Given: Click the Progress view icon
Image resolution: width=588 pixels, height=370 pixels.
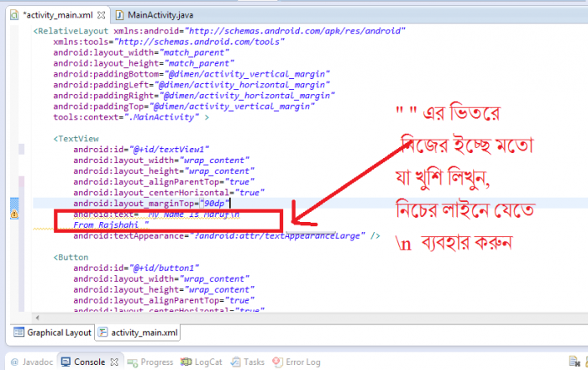Looking at the screenshot, I should (x=132, y=362).
